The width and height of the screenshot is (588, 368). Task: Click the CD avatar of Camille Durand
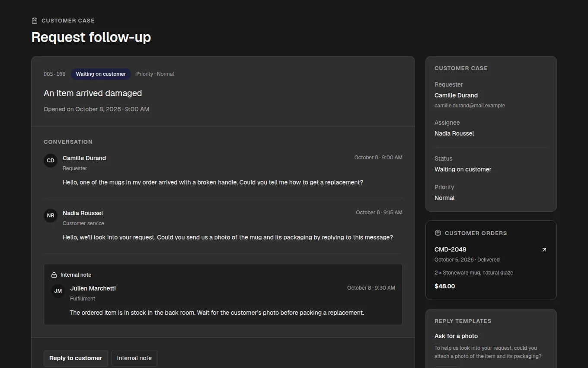(51, 161)
